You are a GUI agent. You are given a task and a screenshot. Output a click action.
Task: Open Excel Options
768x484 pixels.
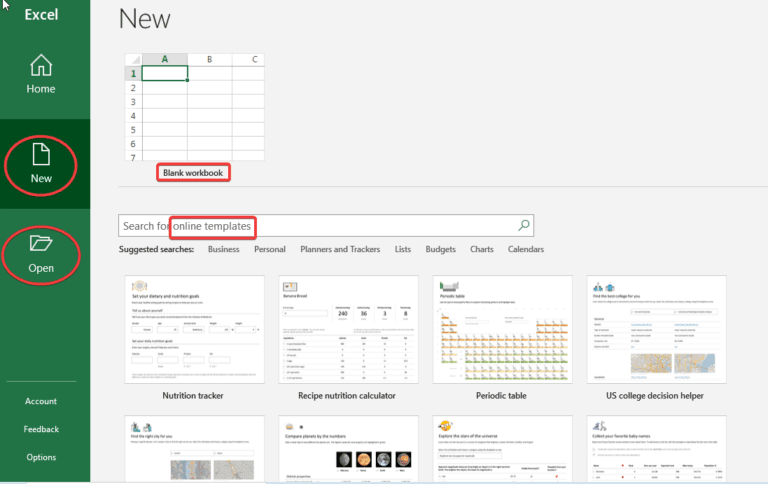click(41, 457)
